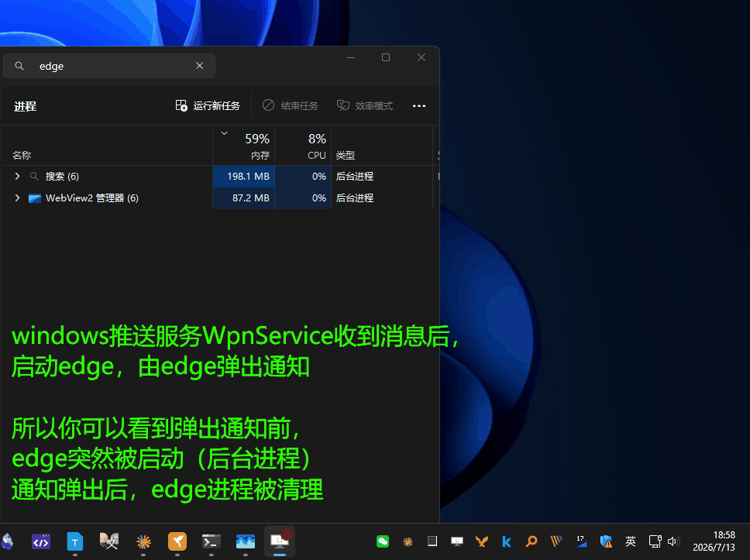Open the purple code editor taskbar icon
This screenshot has height=560, width=750.
pos(41,542)
